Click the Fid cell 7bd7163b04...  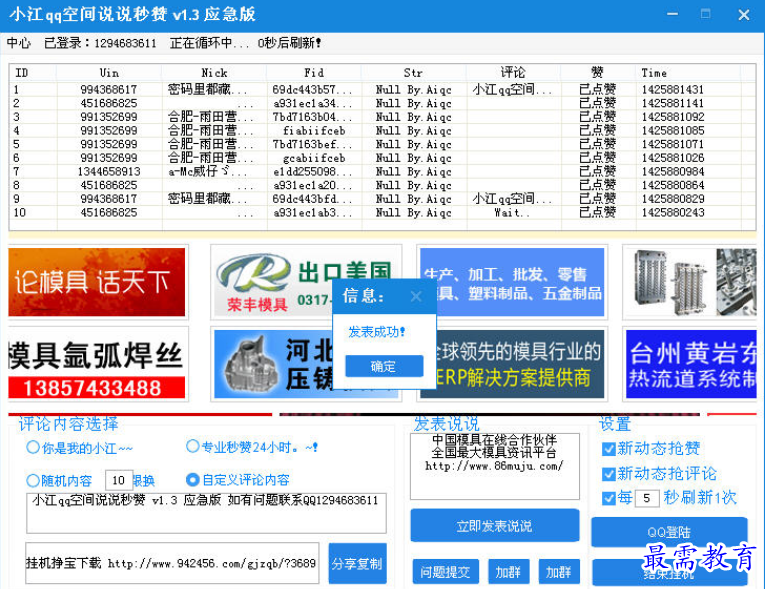pos(312,117)
